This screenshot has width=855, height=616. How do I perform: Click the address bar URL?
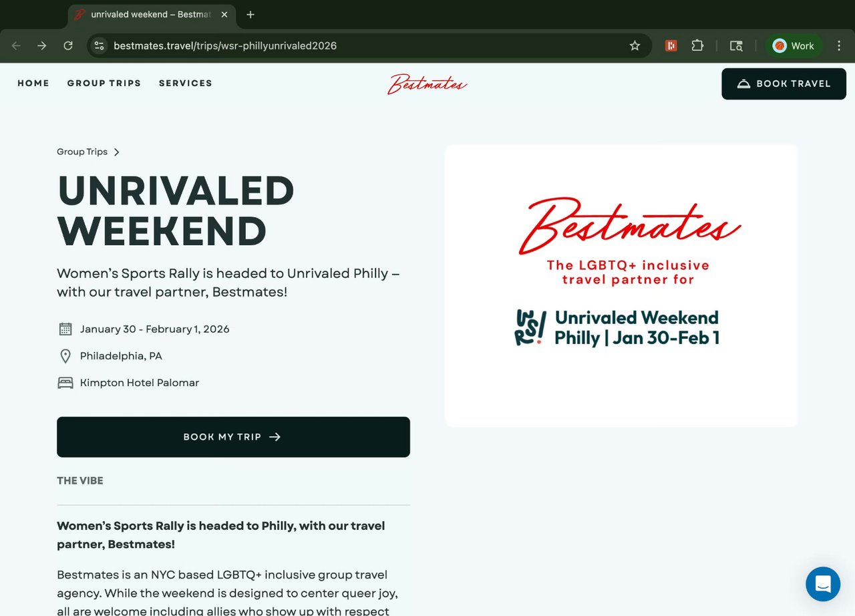tap(225, 46)
